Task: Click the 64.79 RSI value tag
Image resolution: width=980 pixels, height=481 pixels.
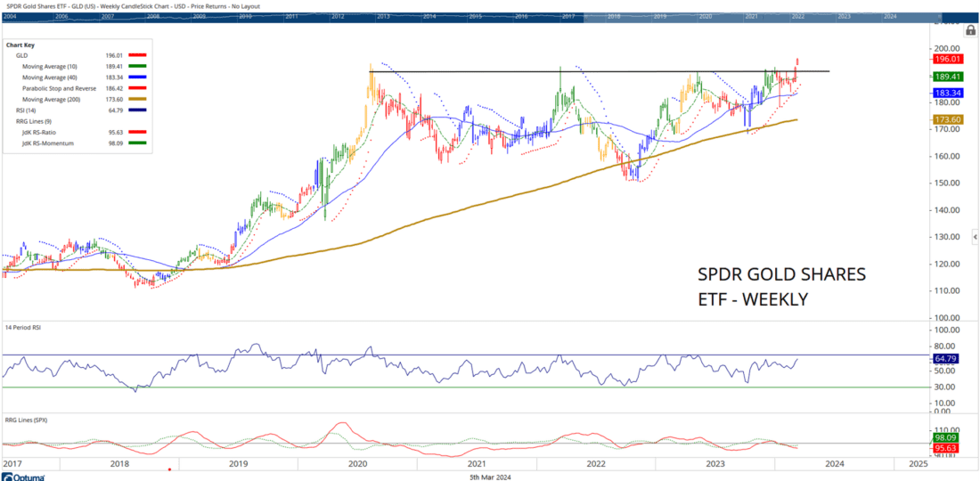Action: coord(946,358)
